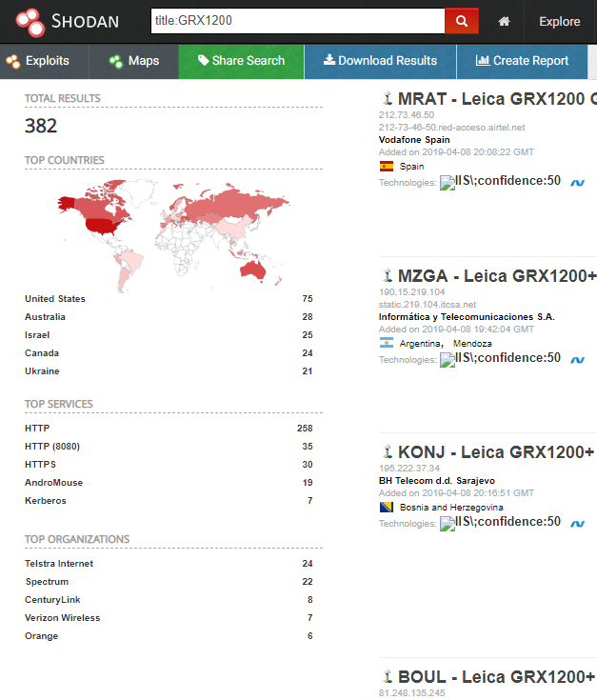Click the Share Search button
The image size is (597, 700).
[242, 61]
